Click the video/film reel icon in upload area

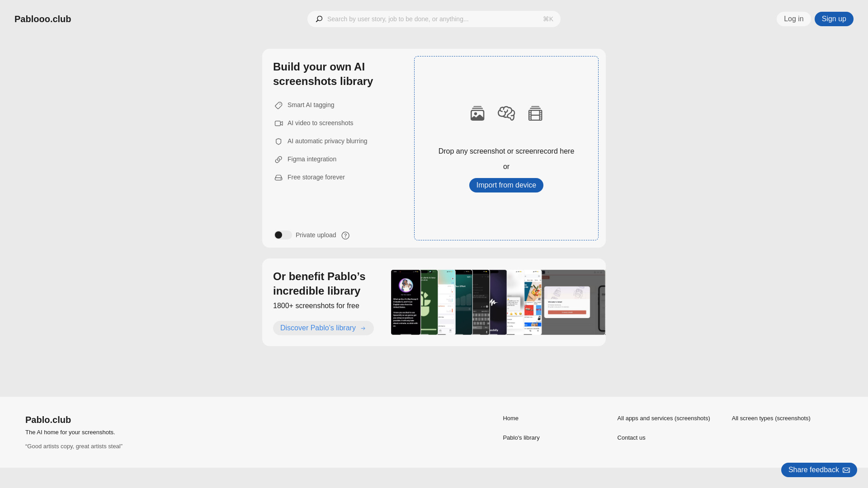pyautogui.click(x=535, y=113)
